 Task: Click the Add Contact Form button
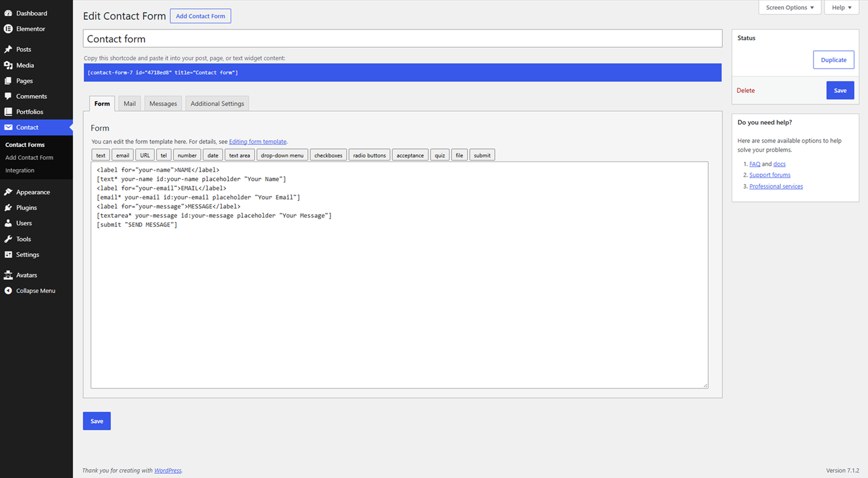coord(201,16)
